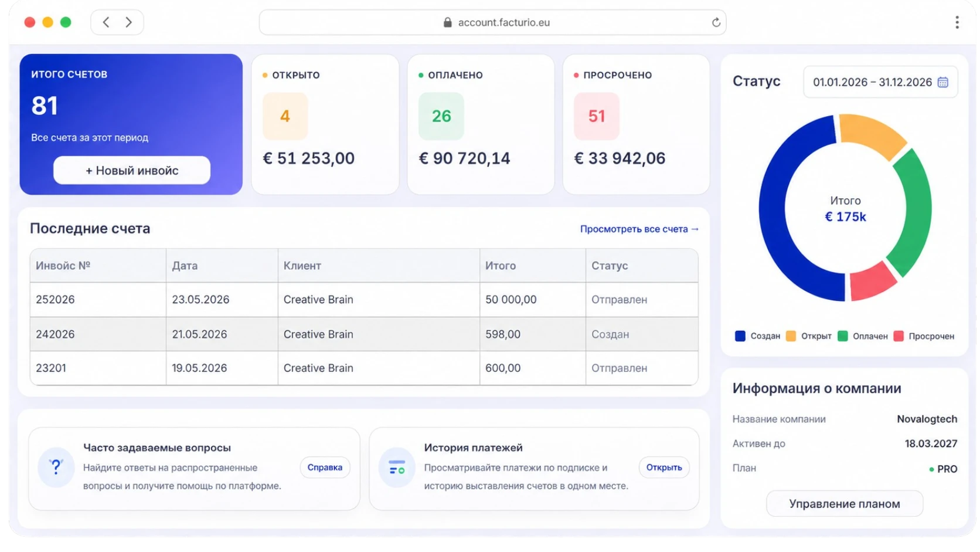Open the date range 01.01.2026 – 31.12.2026 picker
This screenshot has width=980, height=552.
[x=880, y=82]
